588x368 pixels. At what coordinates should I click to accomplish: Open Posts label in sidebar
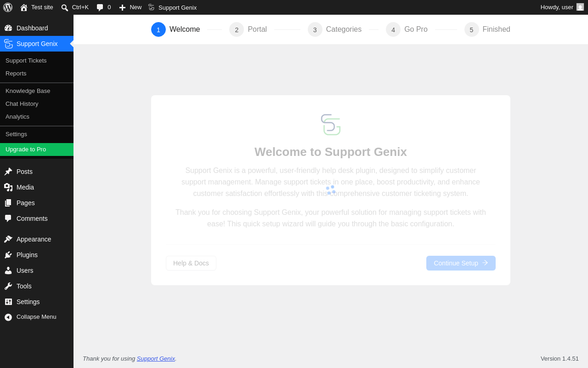pos(24,172)
